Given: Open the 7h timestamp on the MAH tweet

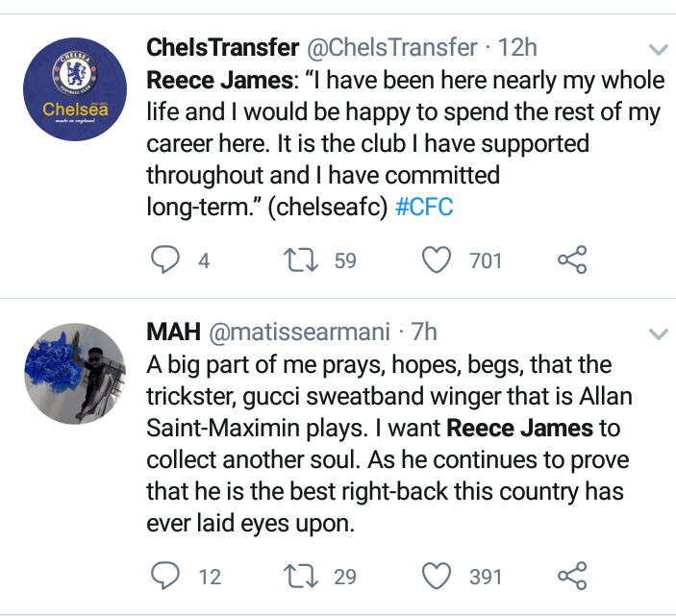Looking at the screenshot, I should click(424, 332).
